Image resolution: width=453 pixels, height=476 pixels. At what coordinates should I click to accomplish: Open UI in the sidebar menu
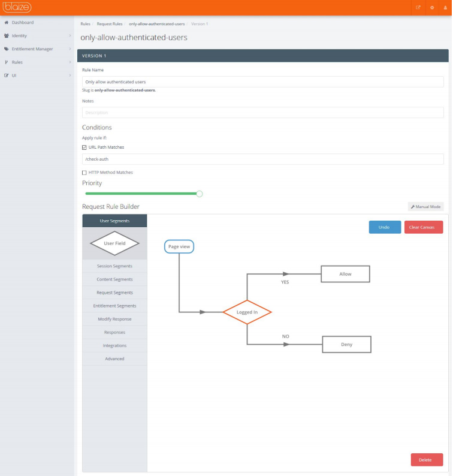[14, 76]
